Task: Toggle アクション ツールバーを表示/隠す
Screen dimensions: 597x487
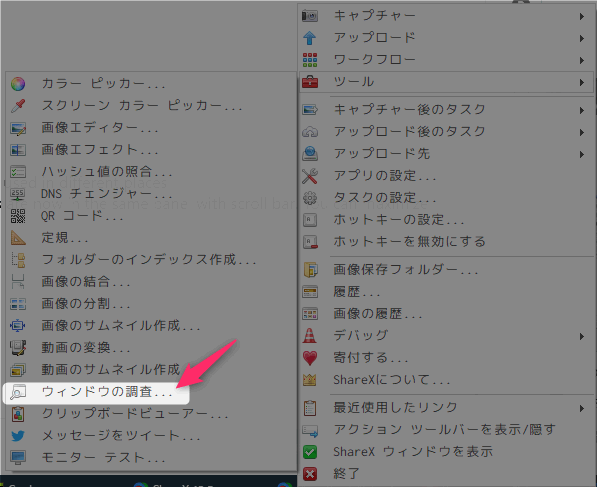Action: coord(446,430)
